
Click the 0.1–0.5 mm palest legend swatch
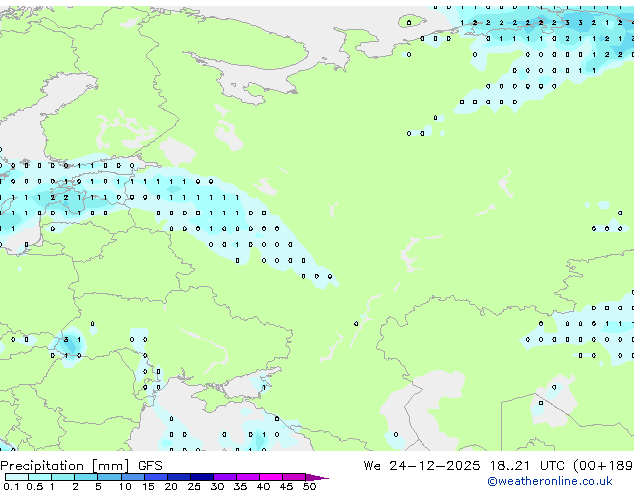tap(17, 477)
